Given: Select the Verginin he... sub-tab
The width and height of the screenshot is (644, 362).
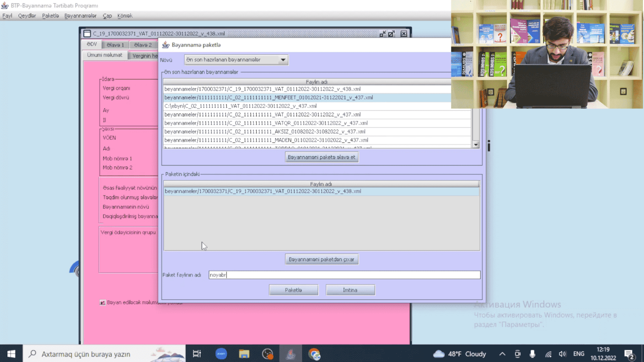Looking at the screenshot, I should pyautogui.click(x=144, y=56).
